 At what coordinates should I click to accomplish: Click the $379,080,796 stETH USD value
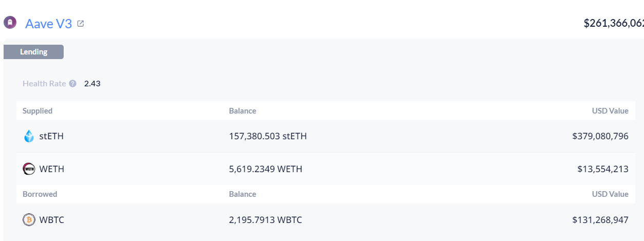(600, 136)
